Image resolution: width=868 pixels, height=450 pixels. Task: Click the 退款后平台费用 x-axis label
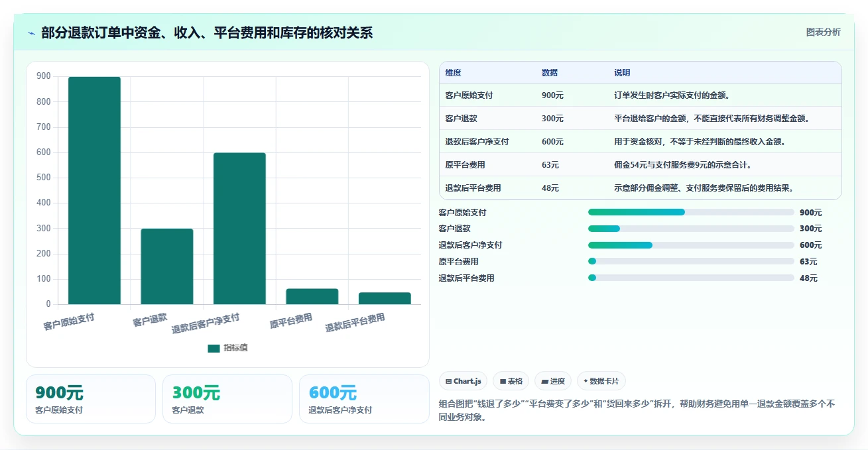pyautogui.click(x=355, y=323)
